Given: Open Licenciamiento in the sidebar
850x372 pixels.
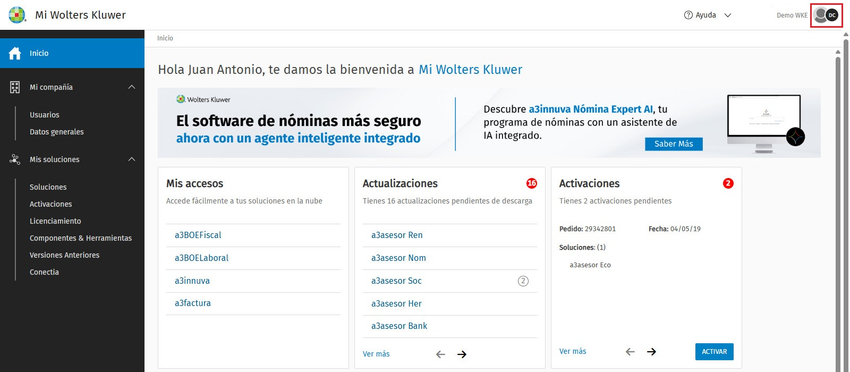Looking at the screenshot, I should pyautogui.click(x=55, y=221).
